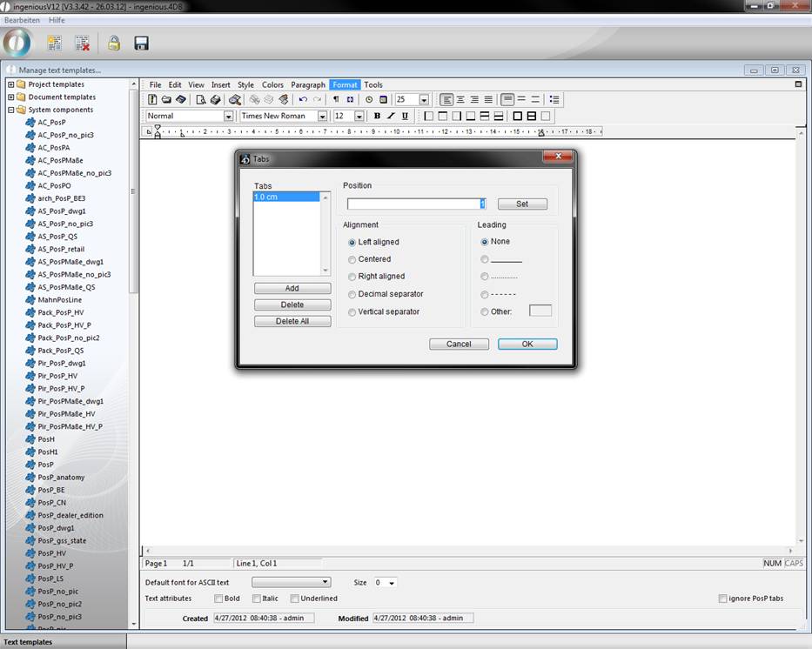The width and height of the screenshot is (812, 649).
Task: Click the delete template icon with red X
Action: pyautogui.click(x=82, y=43)
